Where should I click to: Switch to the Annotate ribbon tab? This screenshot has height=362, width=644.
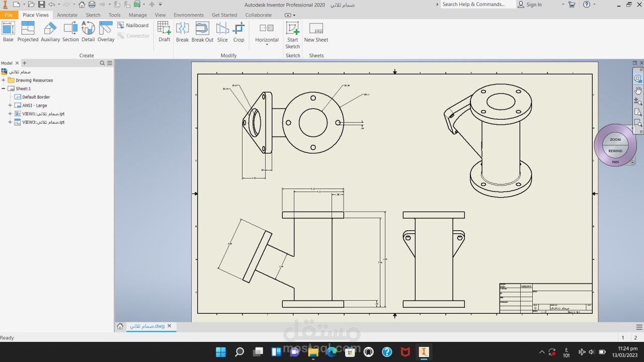coord(67,15)
